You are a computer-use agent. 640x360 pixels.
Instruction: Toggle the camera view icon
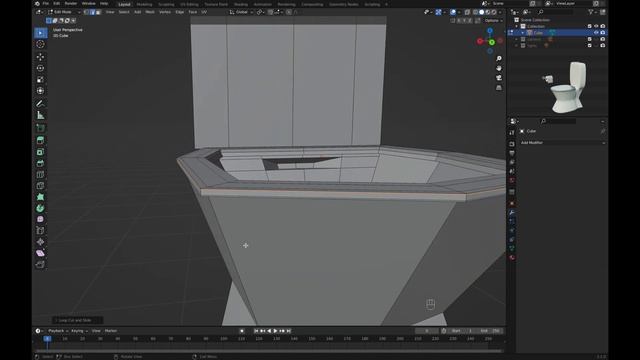pyautogui.click(x=499, y=78)
